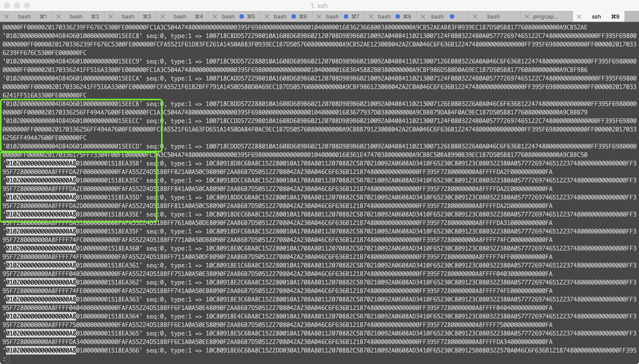Close the bash ⌘1 tab
The image size is (639, 364).
pyautogui.click(x=7, y=17)
